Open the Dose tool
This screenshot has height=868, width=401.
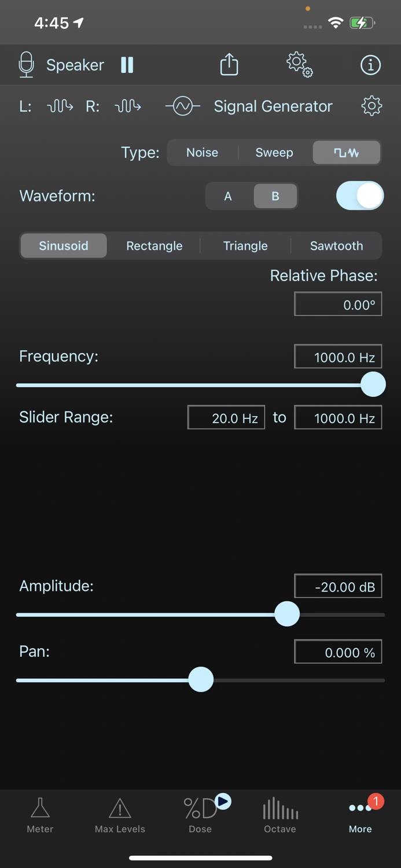click(200, 816)
